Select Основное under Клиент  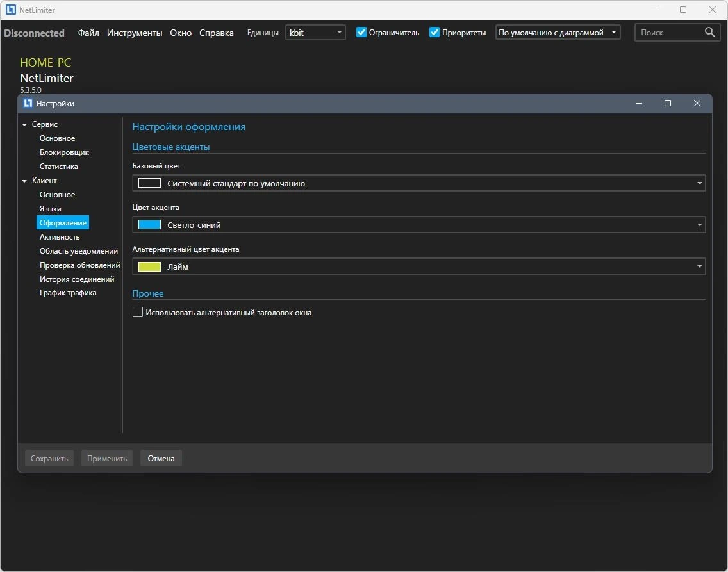pos(57,194)
